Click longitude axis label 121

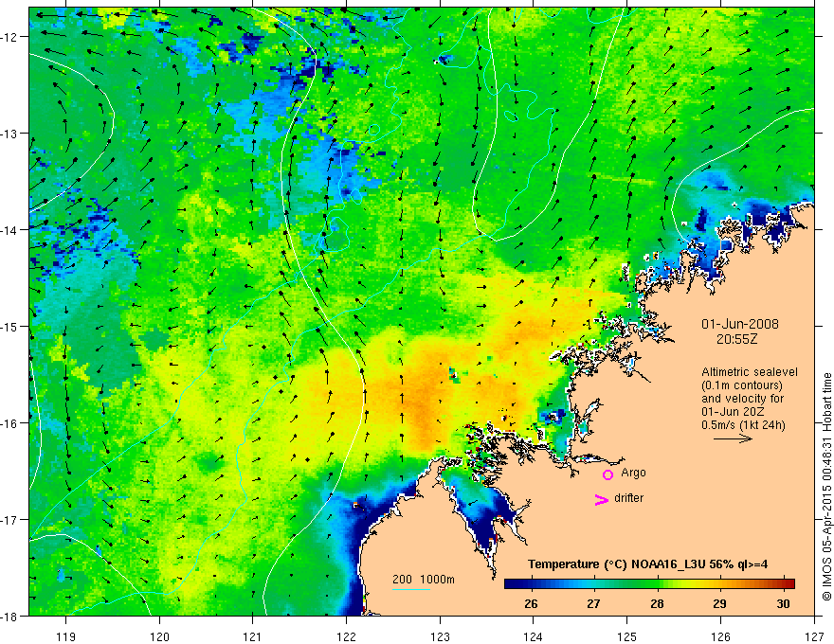point(253,636)
